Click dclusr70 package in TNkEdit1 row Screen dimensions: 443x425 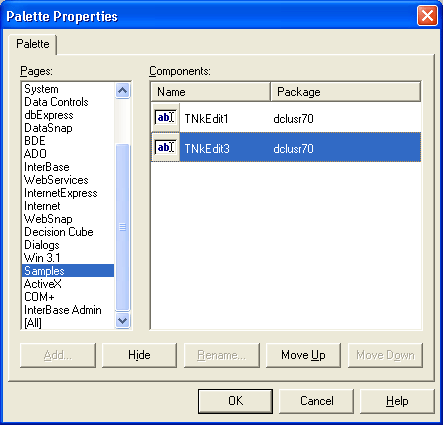tap(293, 119)
